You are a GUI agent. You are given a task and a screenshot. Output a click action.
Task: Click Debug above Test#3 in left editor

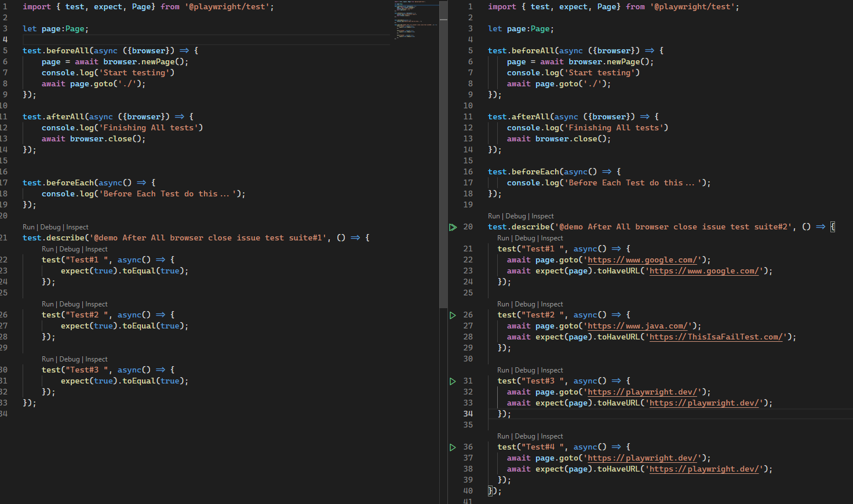click(x=70, y=359)
